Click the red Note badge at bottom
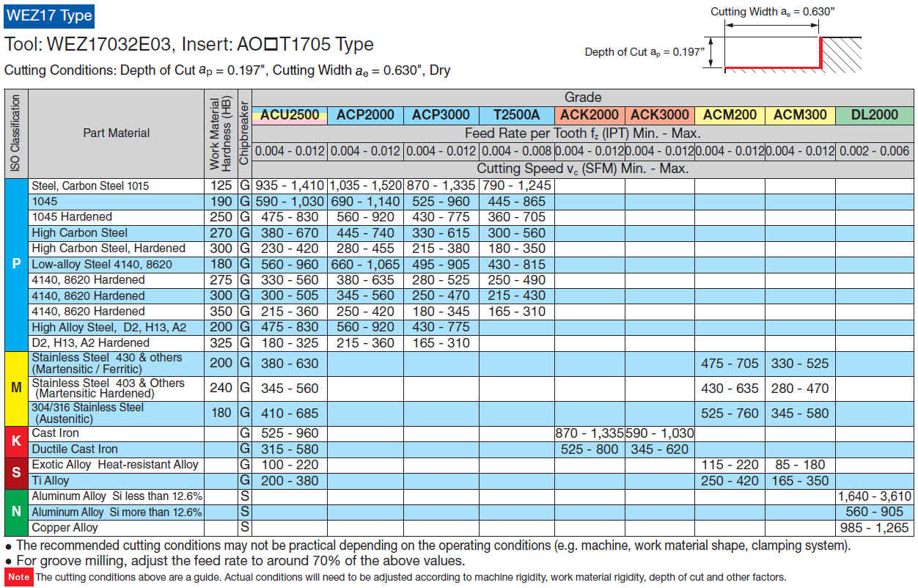Image resolution: width=918 pixels, height=588 pixels. click(18, 577)
